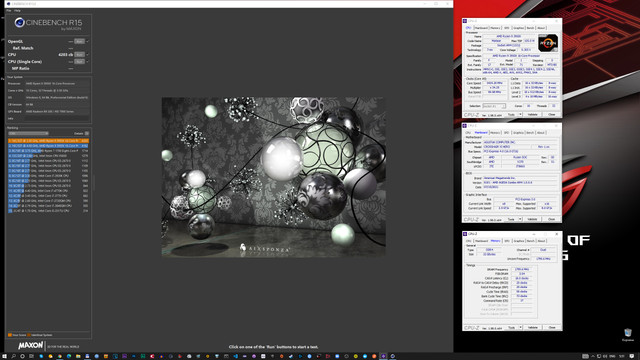The height and width of the screenshot is (360, 640).
Task: Click the title bar icon of the top CPU-Z window
Action: coord(464,21)
